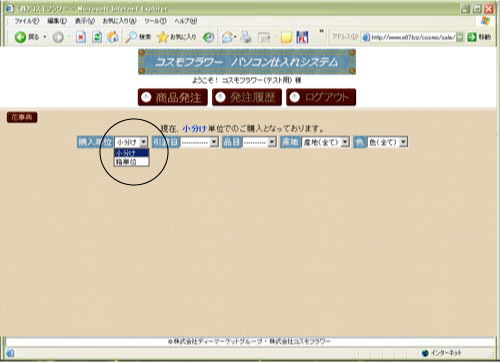Click the Back arrow icon
Viewport: 500px width, 362px height.
pyautogui.click(x=20, y=37)
